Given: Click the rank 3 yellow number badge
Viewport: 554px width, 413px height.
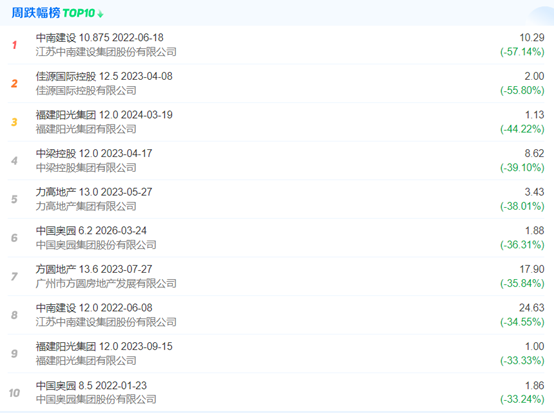Looking at the screenshot, I should [14, 122].
